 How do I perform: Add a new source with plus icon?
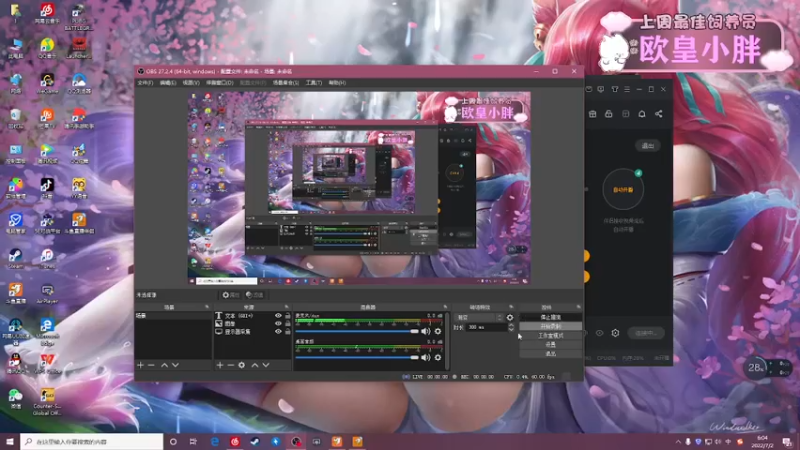(220, 365)
